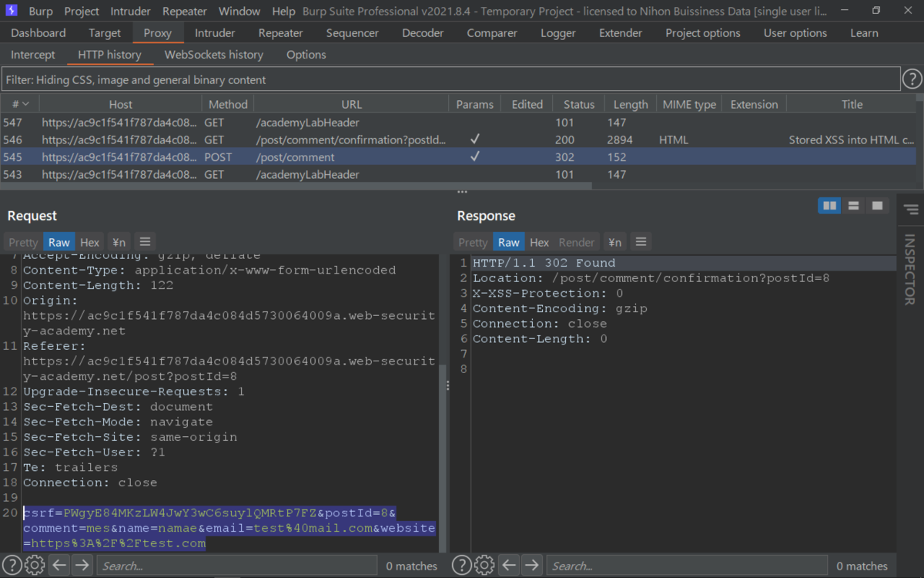
Task: Switch to Decoder tab
Action: (x=423, y=33)
